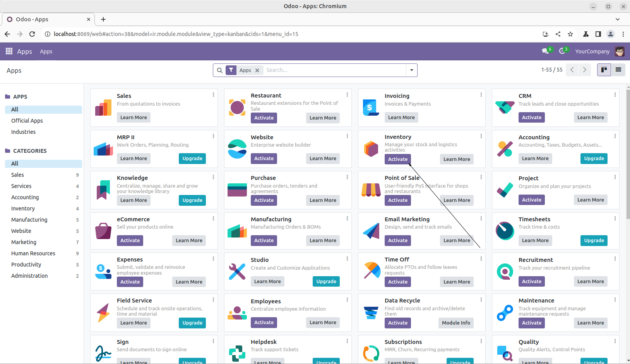Remove the Apps filter from search
This screenshot has height=364, width=630.
[257, 70]
